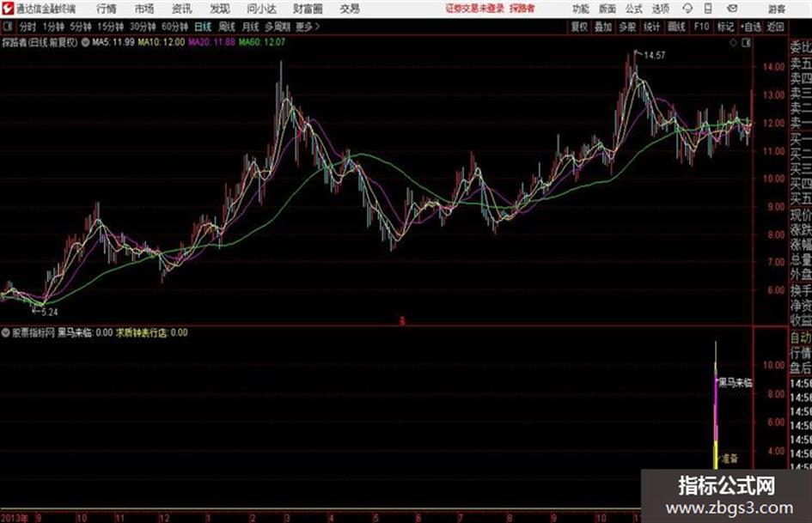Screen dimensions: 812x523
Task: Click the MA20 magenta indicator label
Action: (211, 42)
